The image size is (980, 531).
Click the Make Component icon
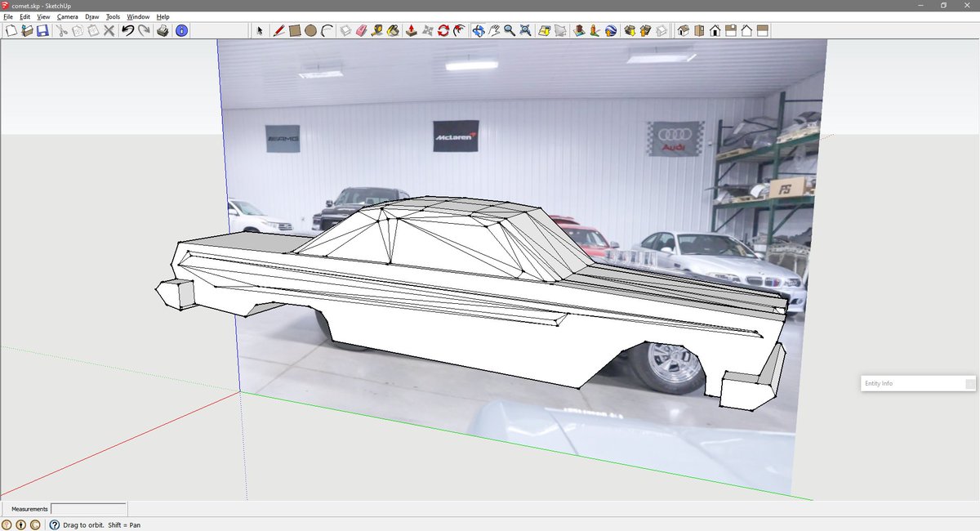pyautogui.click(x=345, y=31)
